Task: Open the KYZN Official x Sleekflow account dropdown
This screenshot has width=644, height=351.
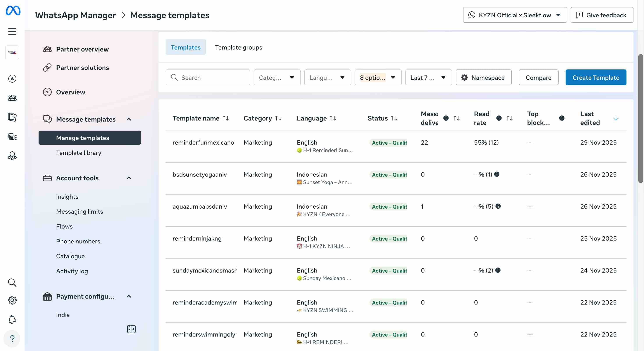Action: (x=515, y=15)
